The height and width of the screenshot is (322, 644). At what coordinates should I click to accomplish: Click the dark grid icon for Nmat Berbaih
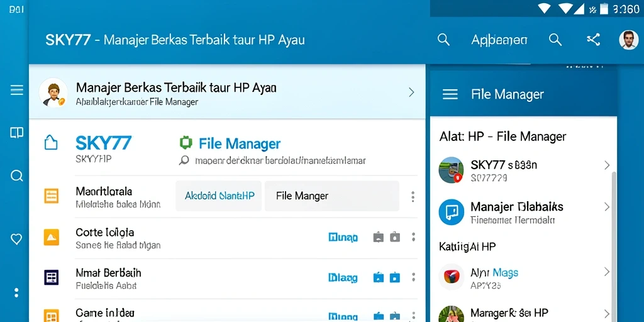pos(52,277)
